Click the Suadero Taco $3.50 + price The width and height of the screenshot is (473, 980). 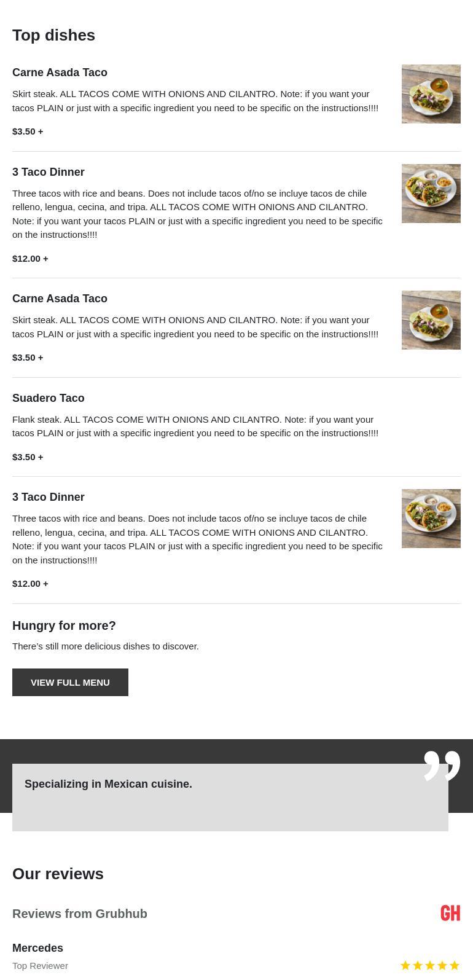(x=28, y=457)
